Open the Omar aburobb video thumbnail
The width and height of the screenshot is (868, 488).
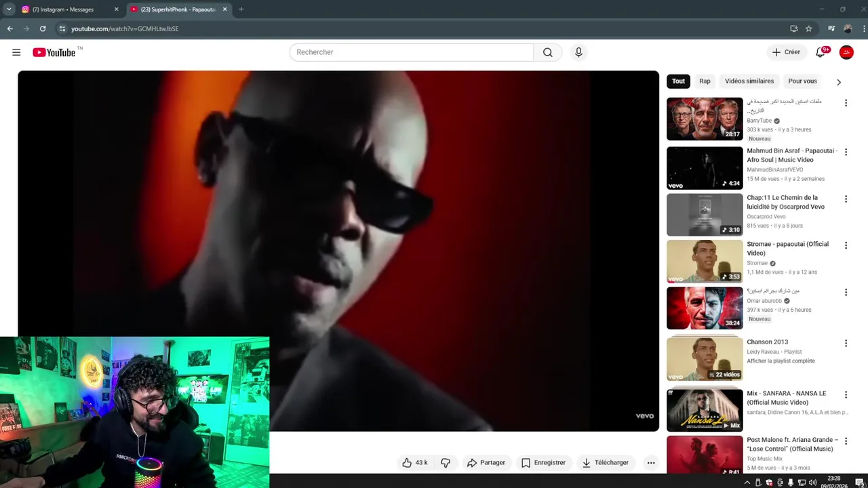(705, 308)
